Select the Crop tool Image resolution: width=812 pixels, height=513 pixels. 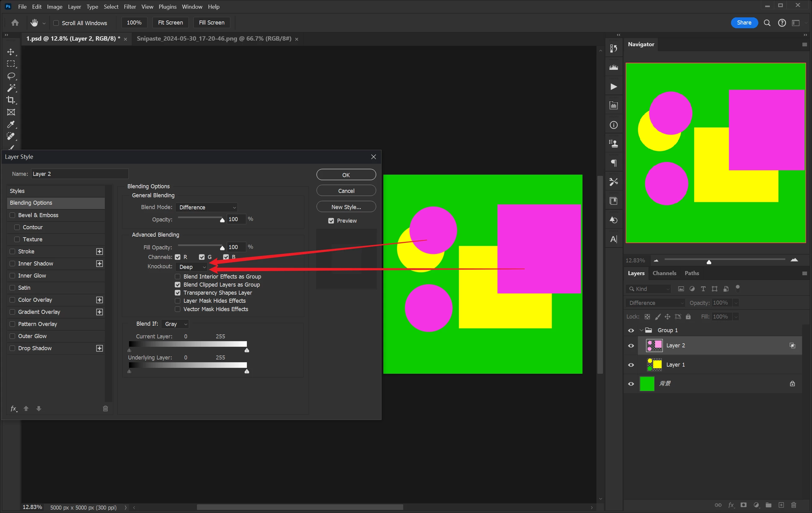11,100
